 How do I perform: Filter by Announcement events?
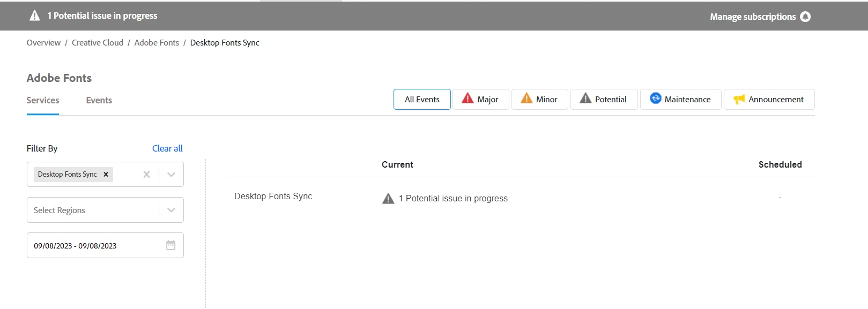(769, 100)
